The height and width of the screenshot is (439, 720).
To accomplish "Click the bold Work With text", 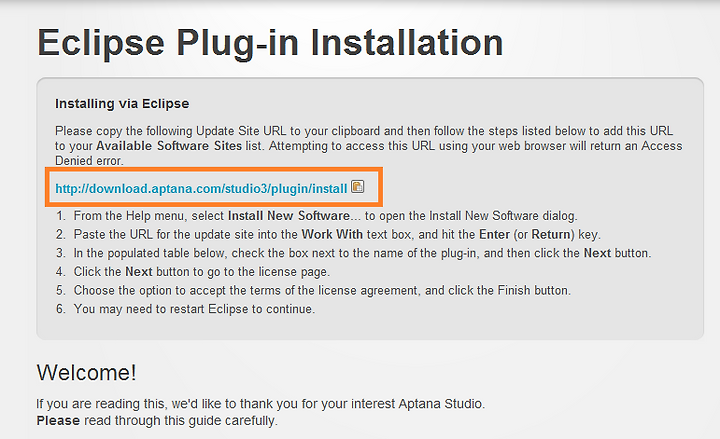I will coord(332,235).
